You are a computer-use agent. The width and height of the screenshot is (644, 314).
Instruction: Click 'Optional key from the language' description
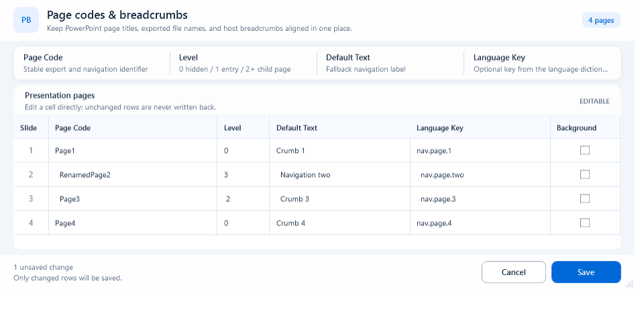[541, 69]
